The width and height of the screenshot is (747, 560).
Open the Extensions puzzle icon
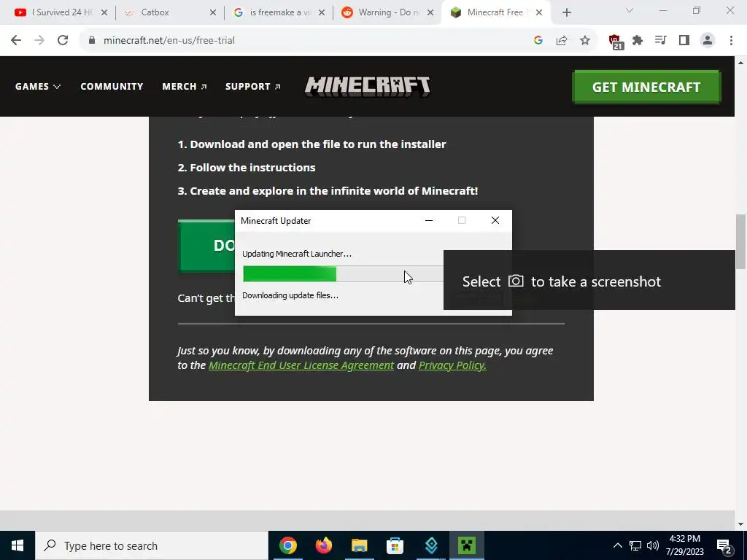(x=638, y=41)
